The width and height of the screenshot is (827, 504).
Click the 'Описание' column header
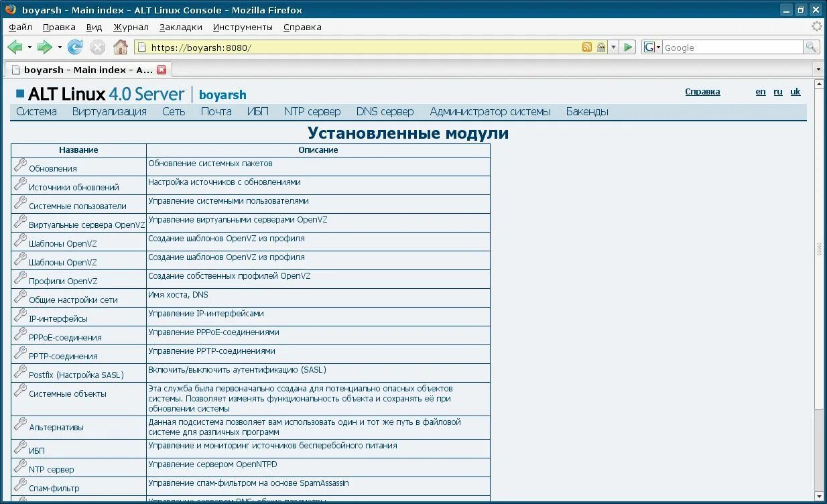tap(318, 150)
